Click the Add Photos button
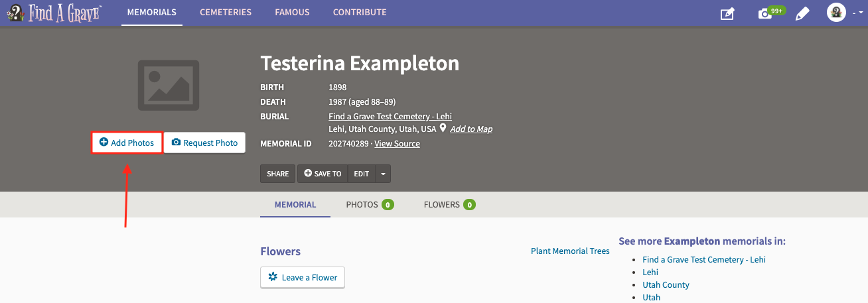This screenshot has height=303, width=868. (x=127, y=143)
